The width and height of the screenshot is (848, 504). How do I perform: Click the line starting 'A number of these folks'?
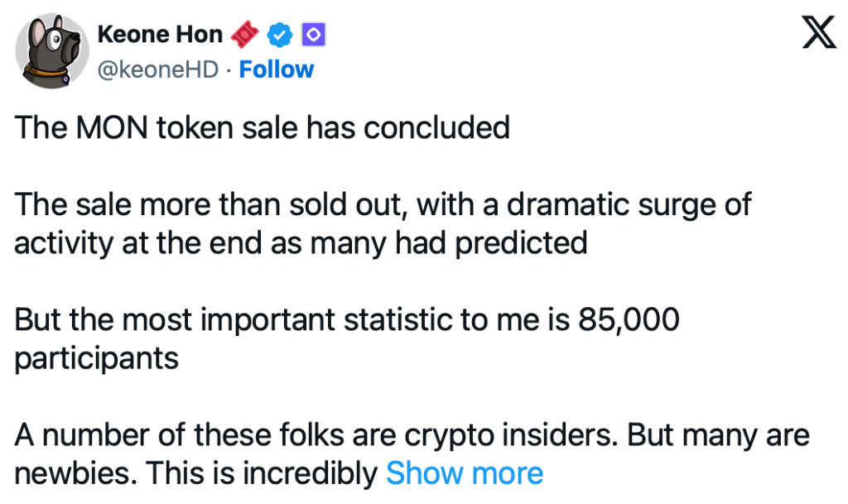coord(412,435)
